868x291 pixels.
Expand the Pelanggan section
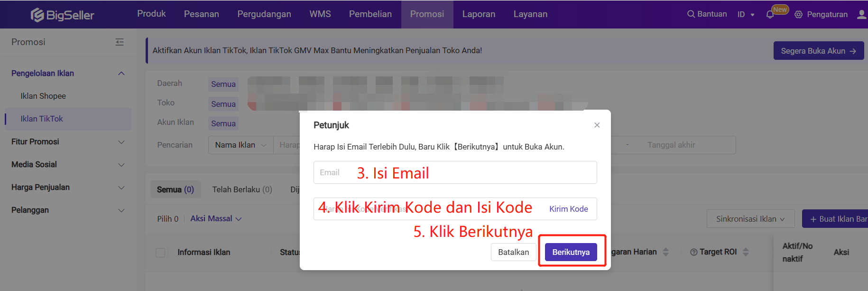pyautogui.click(x=121, y=210)
